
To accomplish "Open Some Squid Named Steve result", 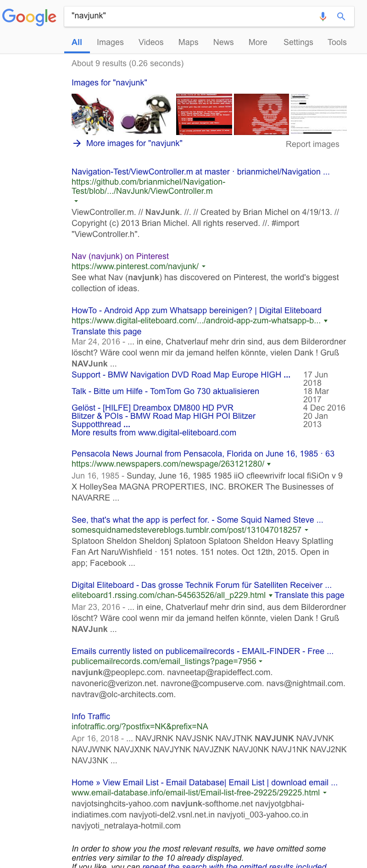I will [197, 520].
